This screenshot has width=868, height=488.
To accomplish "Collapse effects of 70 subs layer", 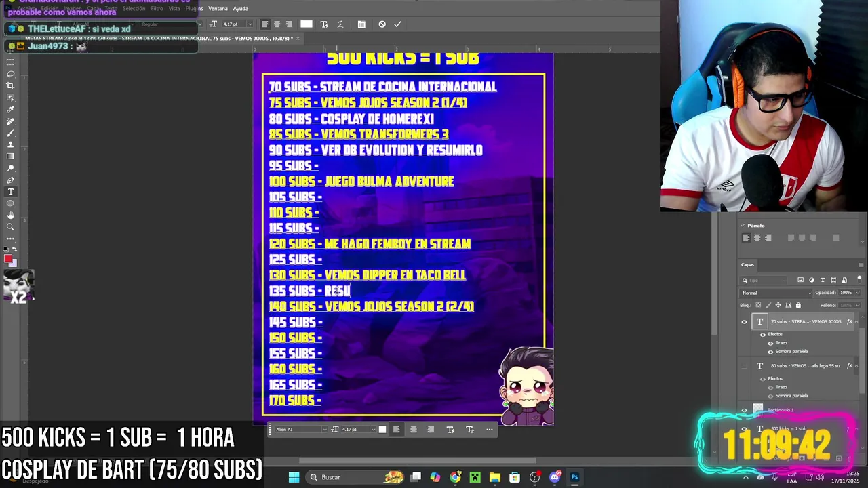I will tap(857, 322).
